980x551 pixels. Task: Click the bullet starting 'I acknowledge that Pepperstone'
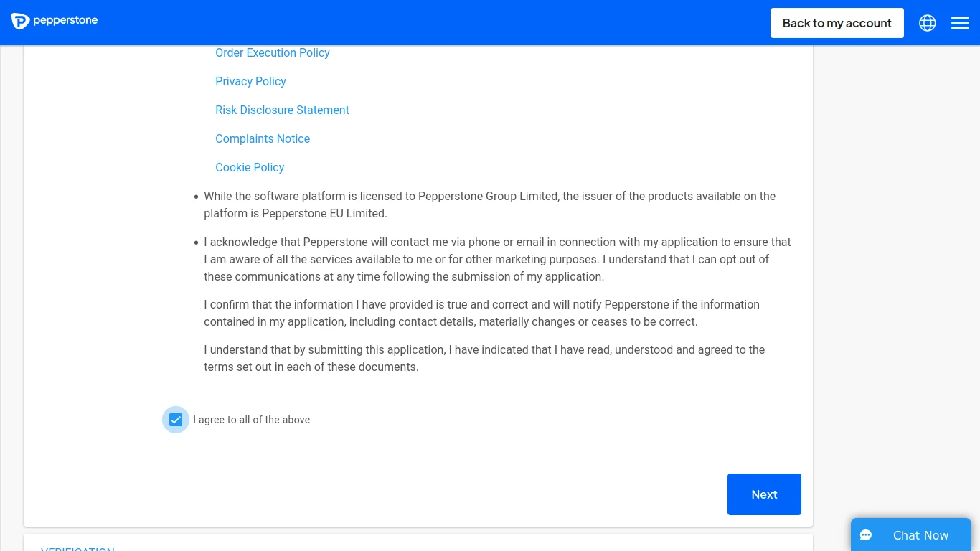[497, 259]
